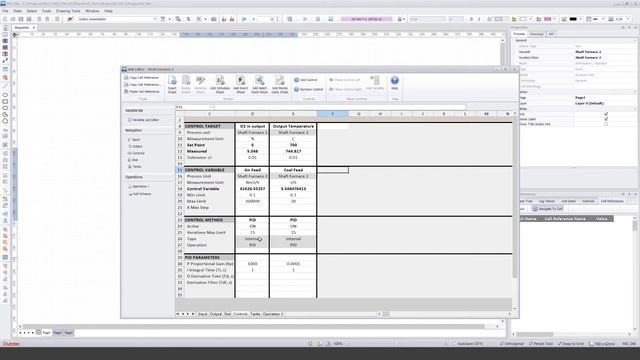The image size is (640, 360).
Task: Click the Layer 0 (Default) value
Action: 589,103
